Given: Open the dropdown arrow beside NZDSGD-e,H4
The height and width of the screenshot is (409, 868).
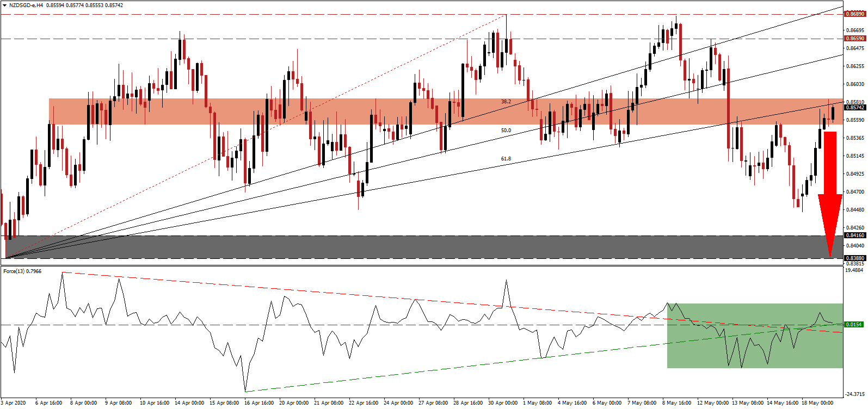Looking at the screenshot, I should [x=4, y=5].
